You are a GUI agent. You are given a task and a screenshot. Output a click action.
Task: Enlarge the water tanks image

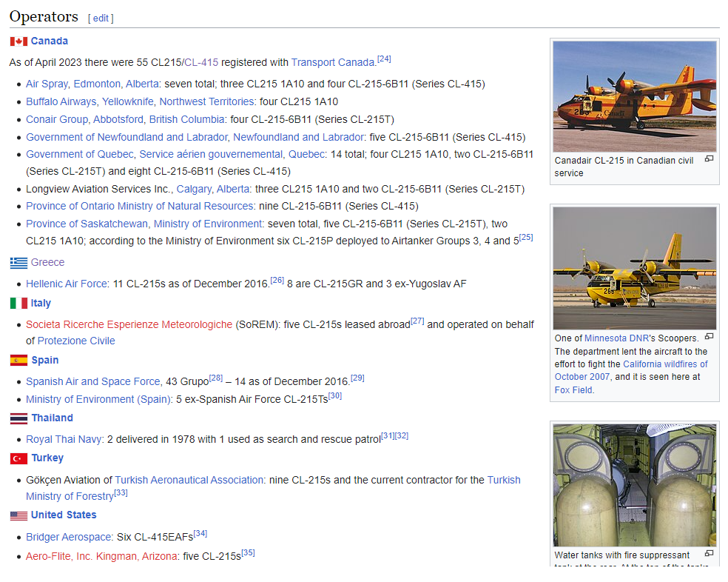(709, 553)
